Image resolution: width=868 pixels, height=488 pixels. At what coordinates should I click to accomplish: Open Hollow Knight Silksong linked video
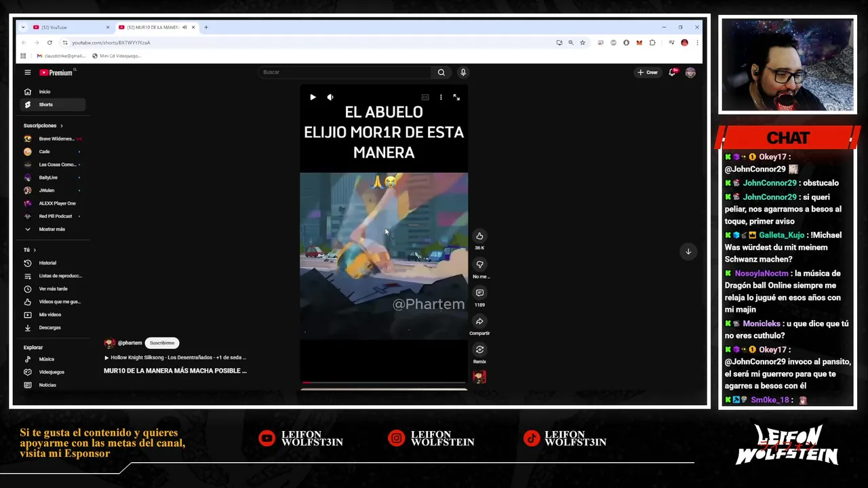click(x=175, y=357)
